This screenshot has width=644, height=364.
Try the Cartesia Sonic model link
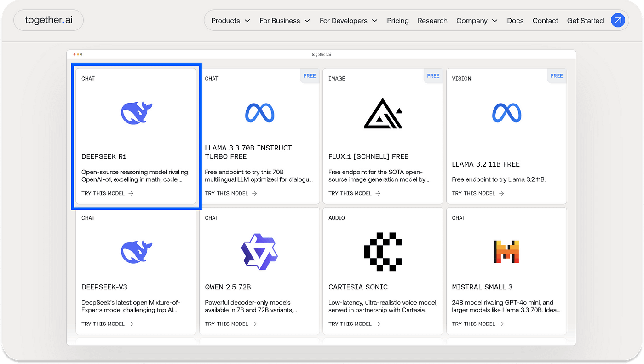pos(355,324)
